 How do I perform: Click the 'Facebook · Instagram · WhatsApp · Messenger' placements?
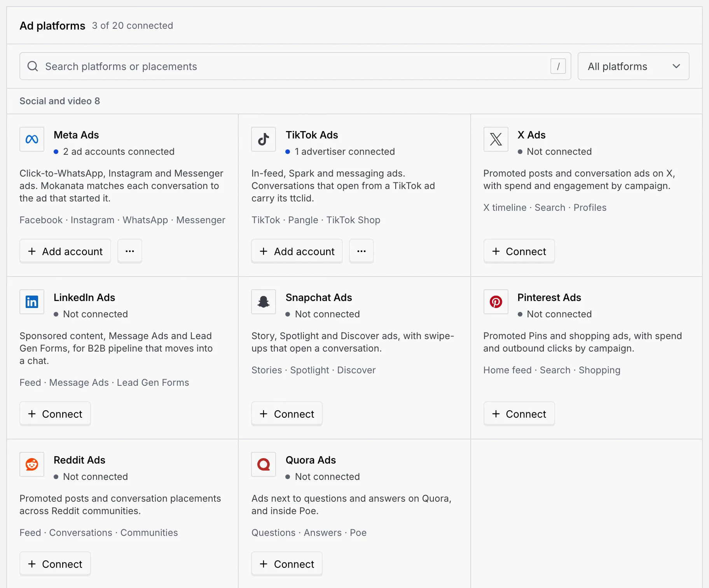(x=122, y=220)
